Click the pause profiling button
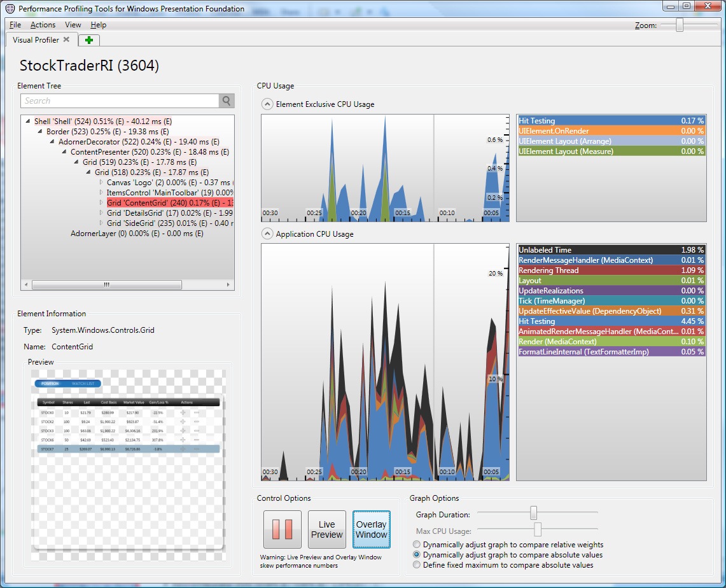Screen dimensions: 726x588 click(283, 529)
